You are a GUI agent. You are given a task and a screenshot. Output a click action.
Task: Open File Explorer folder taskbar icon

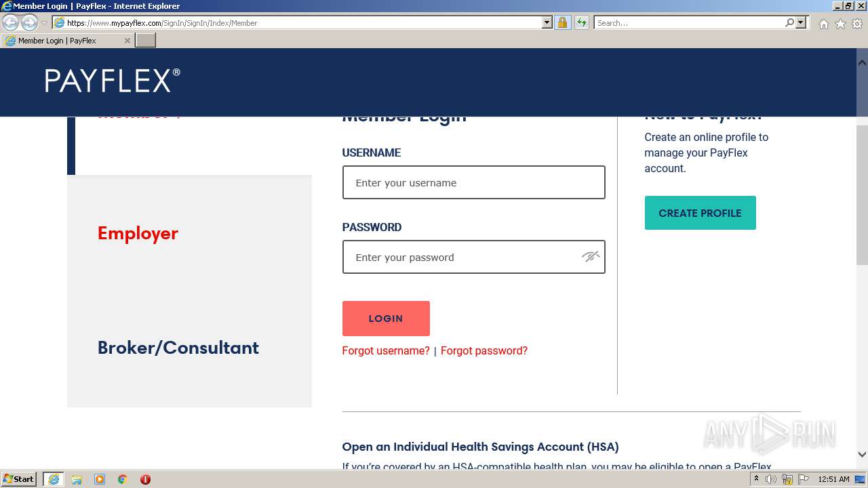point(77,479)
